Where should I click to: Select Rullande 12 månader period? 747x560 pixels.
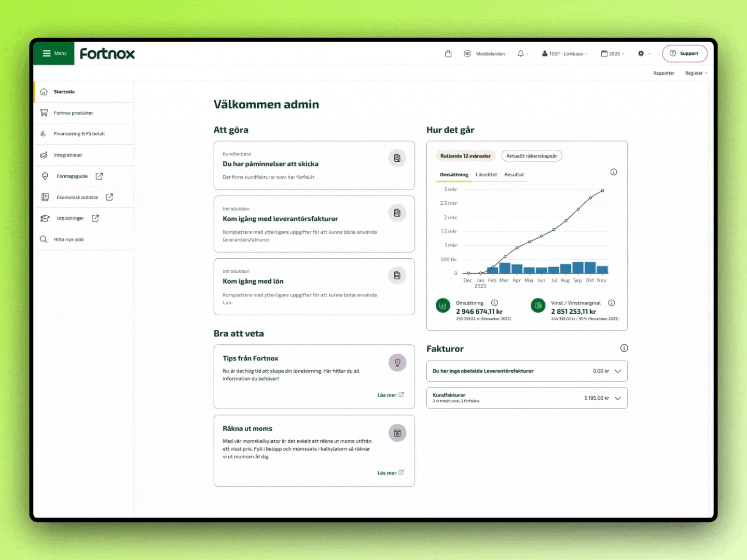tap(465, 156)
